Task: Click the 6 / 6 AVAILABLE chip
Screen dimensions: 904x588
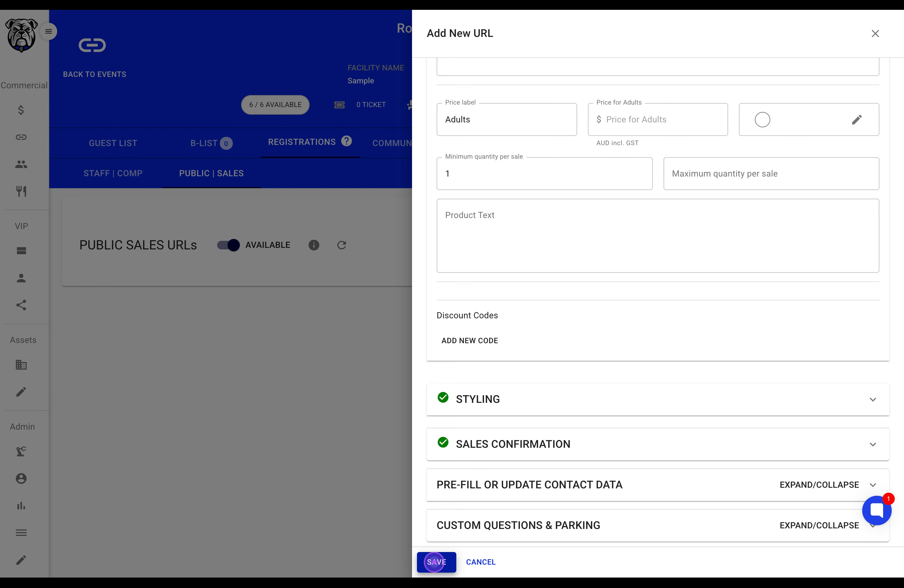Action: tap(275, 105)
